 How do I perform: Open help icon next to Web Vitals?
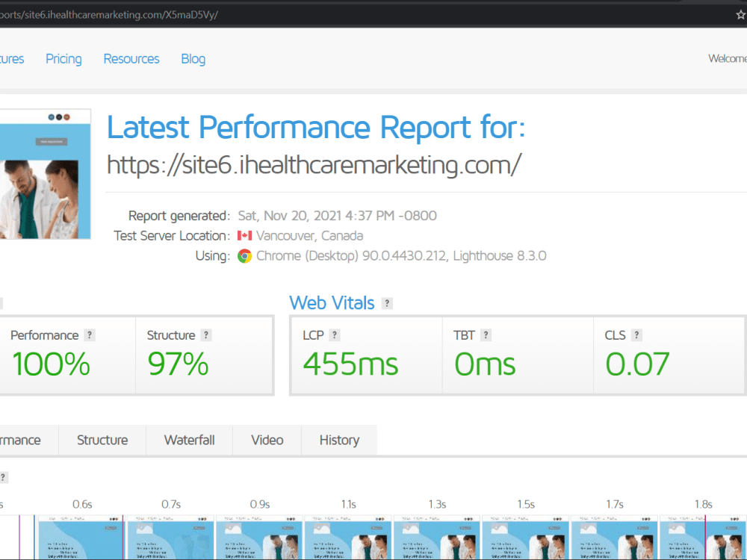click(387, 303)
